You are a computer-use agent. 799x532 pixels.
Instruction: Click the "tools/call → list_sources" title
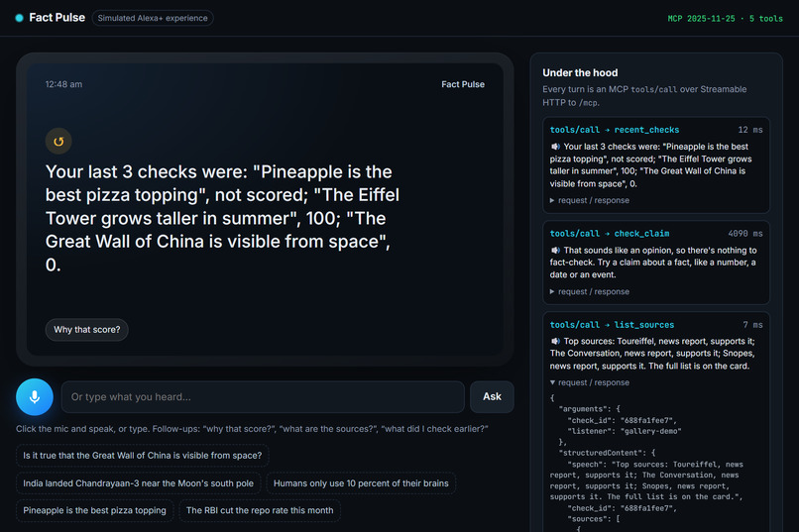pos(612,325)
